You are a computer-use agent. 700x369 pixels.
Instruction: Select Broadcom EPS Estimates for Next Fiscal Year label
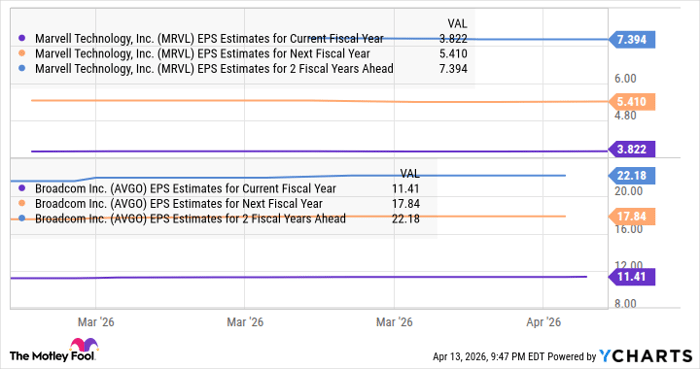pyautogui.click(x=179, y=204)
